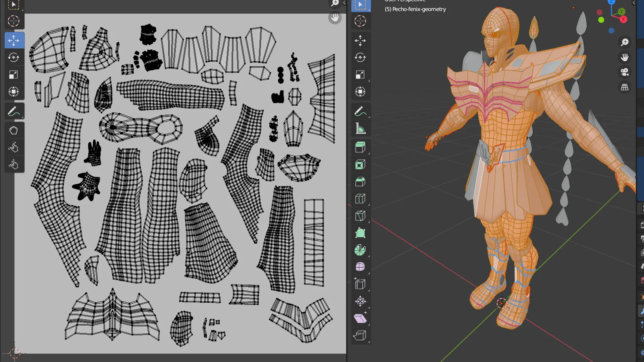Select the Annotate tool in 3D viewport
Image resolution: width=644 pixels, height=362 pixels.
click(361, 111)
